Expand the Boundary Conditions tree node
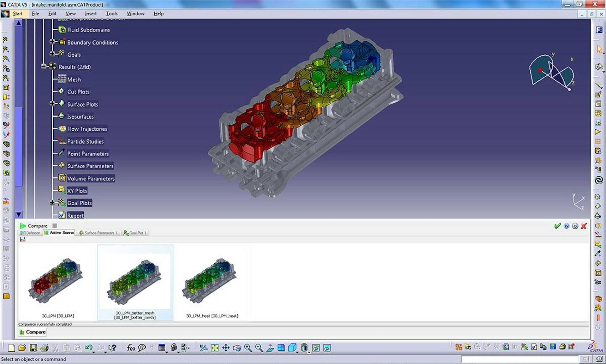 pyautogui.click(x=52, y=42)
